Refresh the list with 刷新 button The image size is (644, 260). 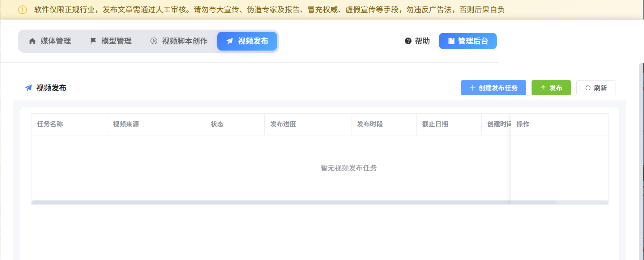click(x=596, y=88)
